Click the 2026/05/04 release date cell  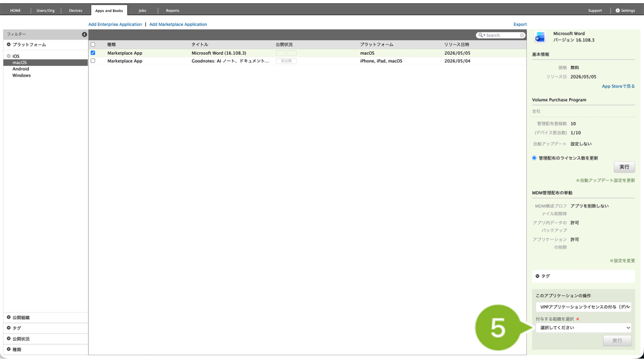(457, 61)
